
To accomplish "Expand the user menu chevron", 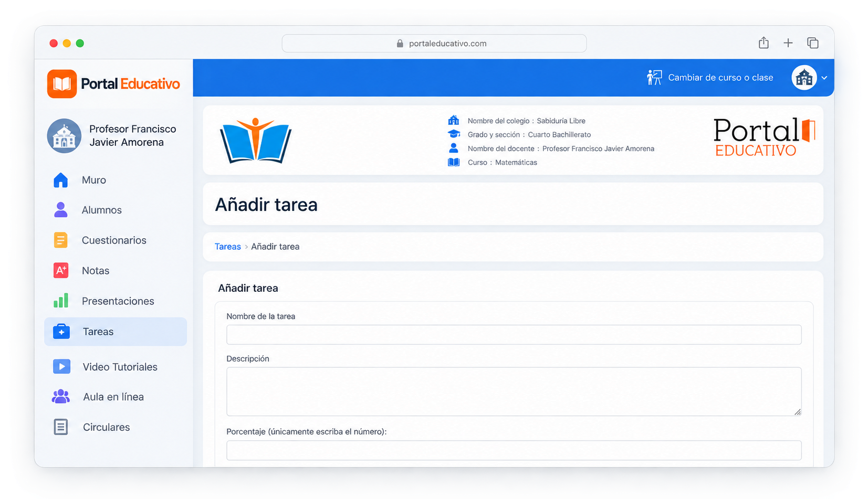I will click(824, 78).
